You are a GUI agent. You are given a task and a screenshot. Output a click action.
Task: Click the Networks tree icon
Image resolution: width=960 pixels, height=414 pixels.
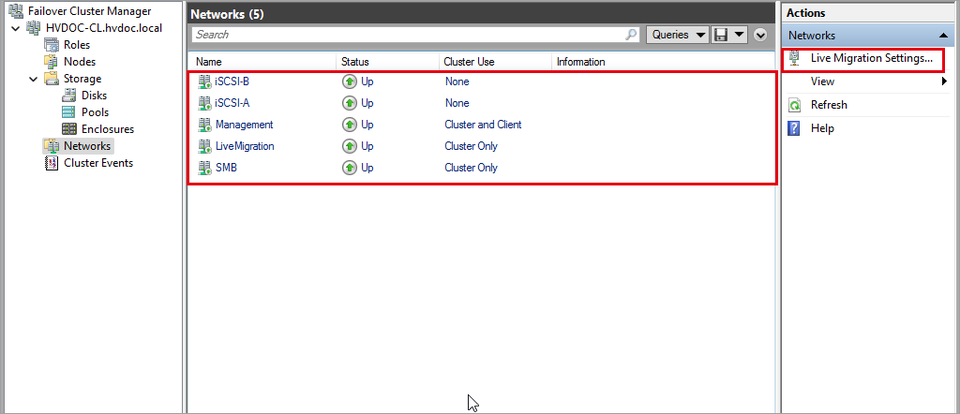52,146
